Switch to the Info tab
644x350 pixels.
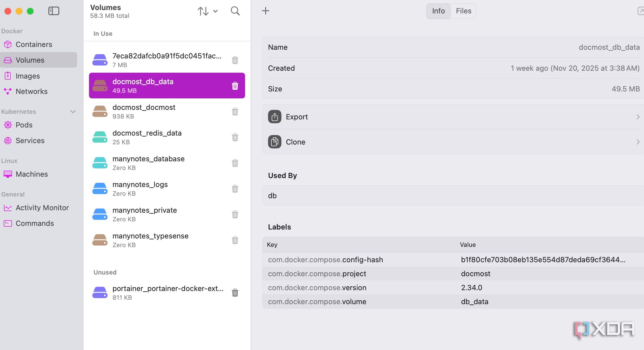click(x=438, y=11)
